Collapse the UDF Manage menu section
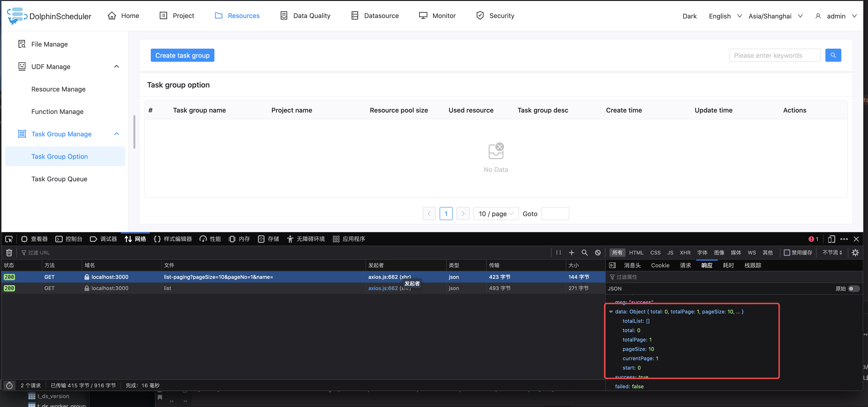This screenshot has height=407, width=868. (117, 67)
